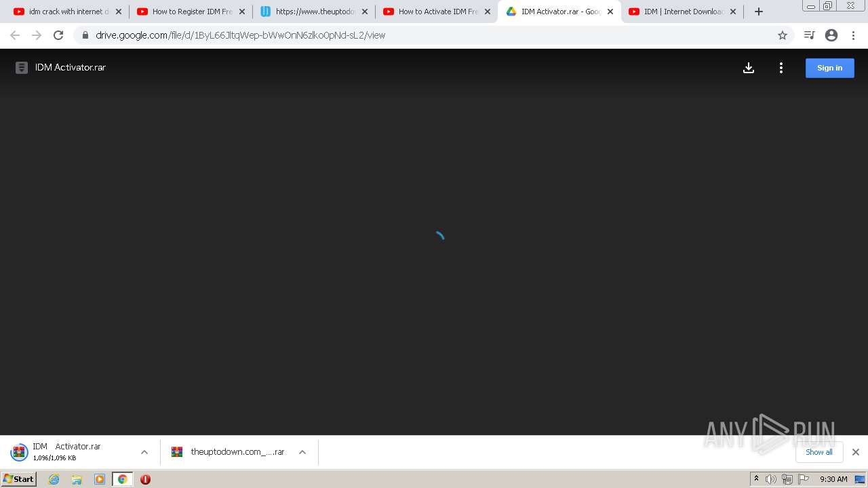Image resolution: width=868 pixels, height=488 pixels.
Task: Focus the drive.google.com address bar
Action: (x=434, y=35)
